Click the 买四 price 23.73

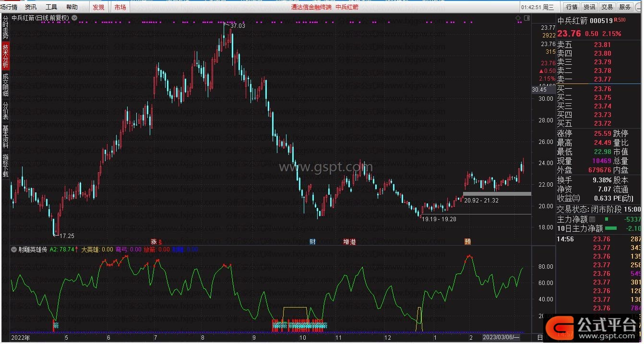click(603, 115)
